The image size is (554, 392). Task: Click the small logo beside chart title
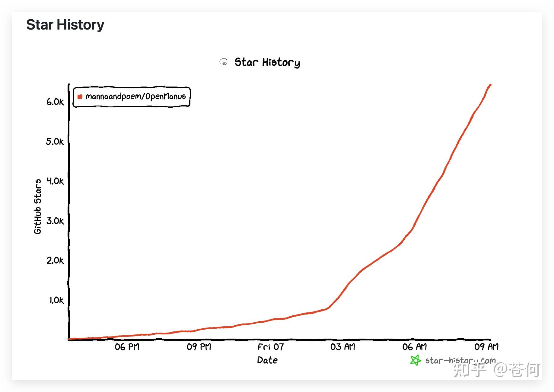(x=223, y=62)
